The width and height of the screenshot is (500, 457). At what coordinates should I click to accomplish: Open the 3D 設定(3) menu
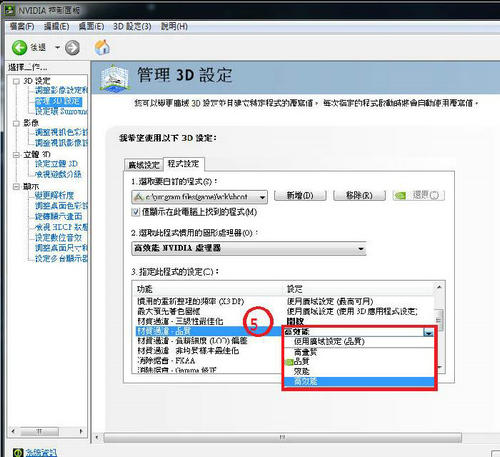(x=132, y=26)
